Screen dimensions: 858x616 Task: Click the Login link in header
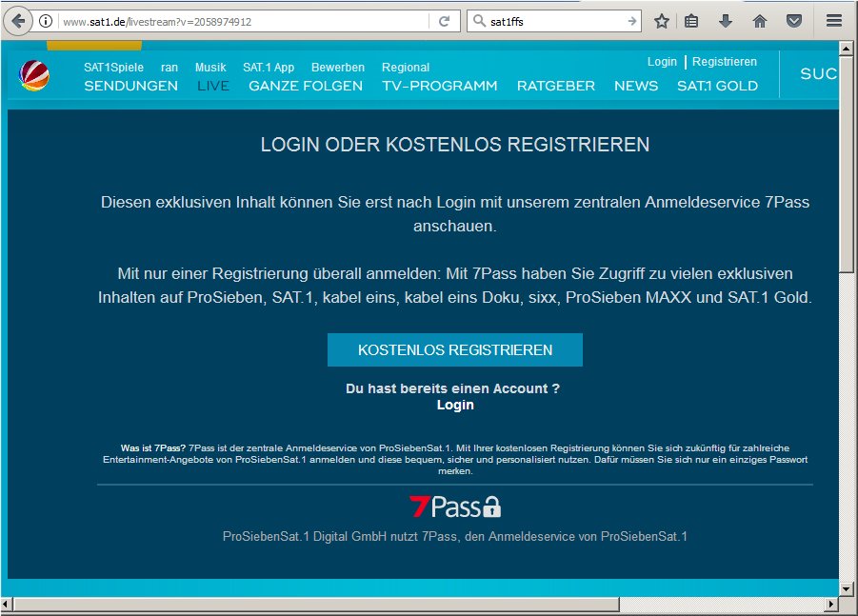tap(662, 62)
